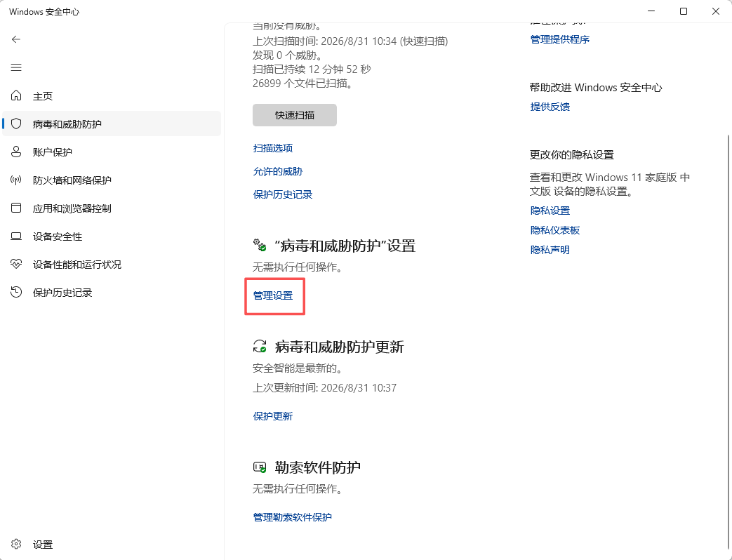
Task: Open 设备安全性 section
Action: [112, 236]
